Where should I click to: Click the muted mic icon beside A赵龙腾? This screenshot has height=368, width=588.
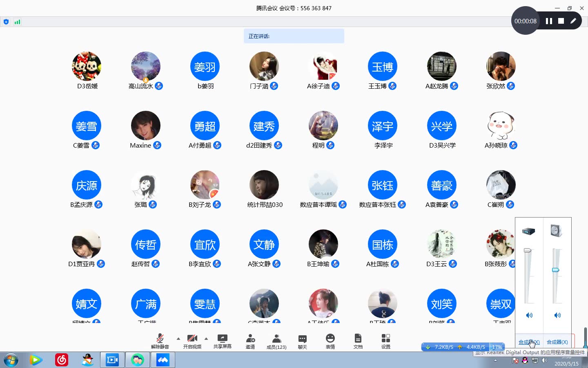(454, 86)
